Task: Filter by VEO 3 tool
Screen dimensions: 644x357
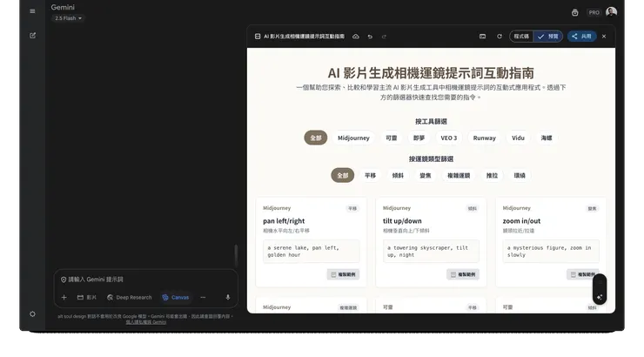Action: point(449,138)
